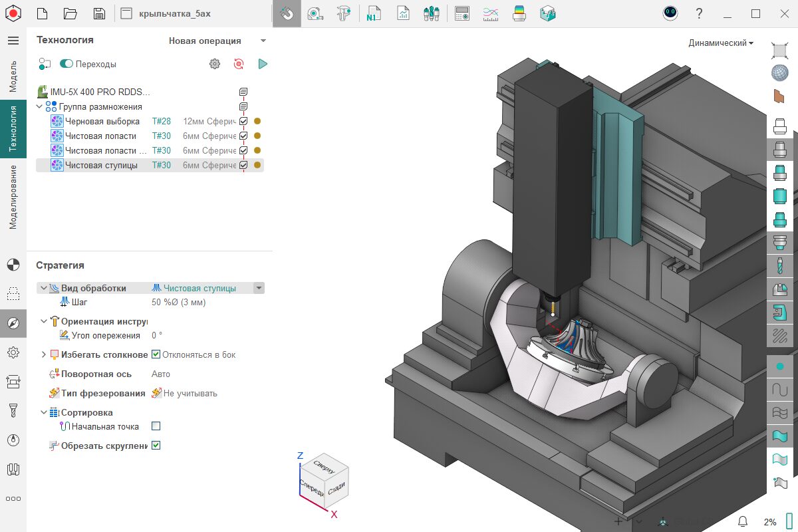The width and height of the screenshot is (798, 532).
Task: Toggle the Переходы switch
Action: pyautogui.click(x=66, y=64)
